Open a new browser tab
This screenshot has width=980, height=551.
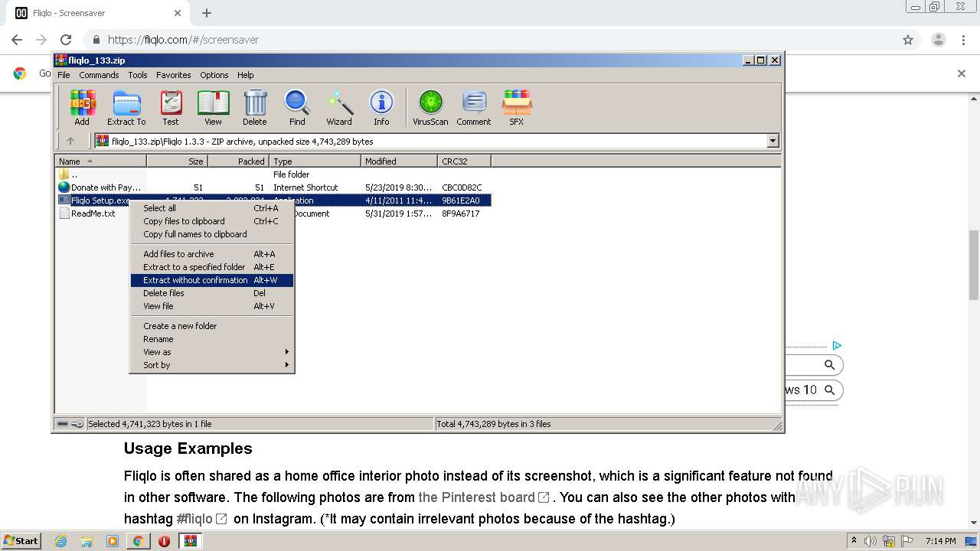click(207, 13)
